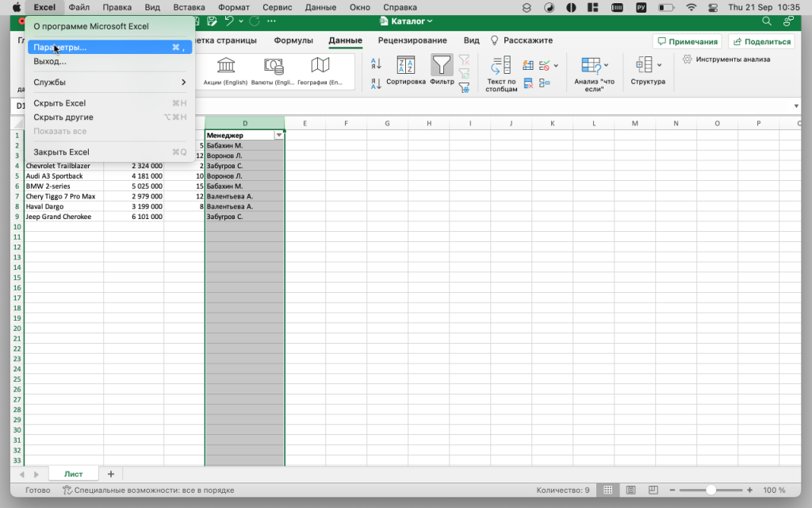
Task: Redo with the circular arrow icon
Action: point(255,21)
